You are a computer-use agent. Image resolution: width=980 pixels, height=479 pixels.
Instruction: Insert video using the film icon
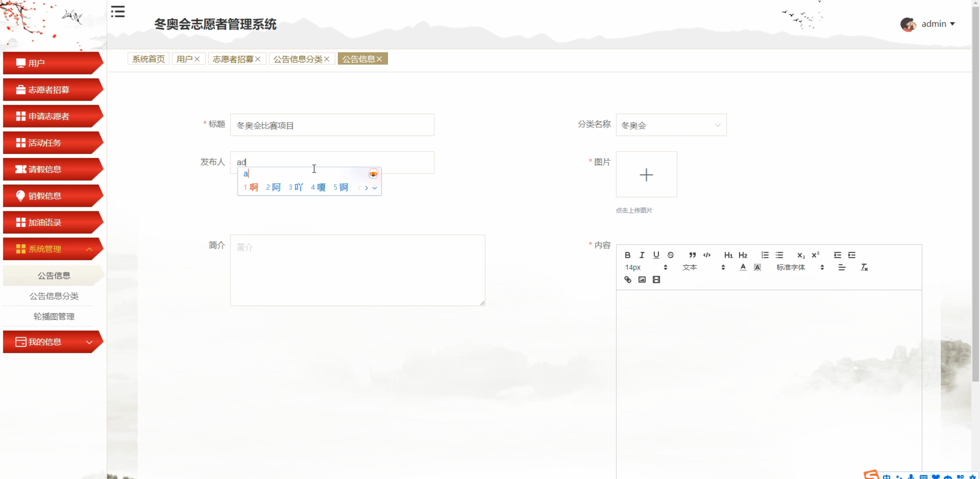click(656, 280)
